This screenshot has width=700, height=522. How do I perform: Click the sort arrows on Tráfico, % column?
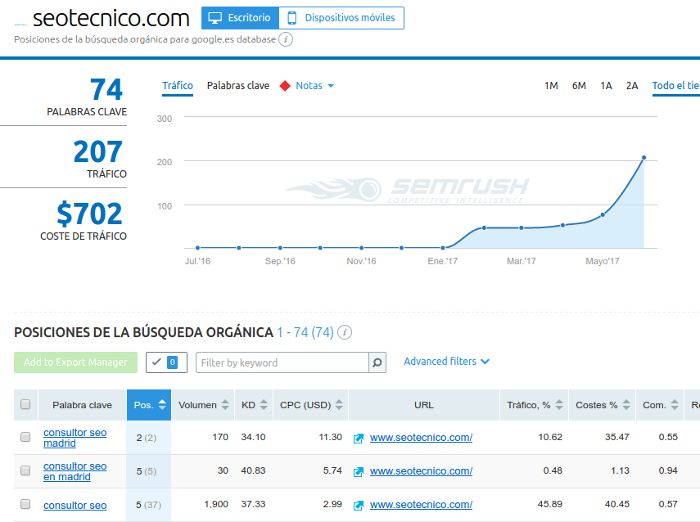(559, 405)
